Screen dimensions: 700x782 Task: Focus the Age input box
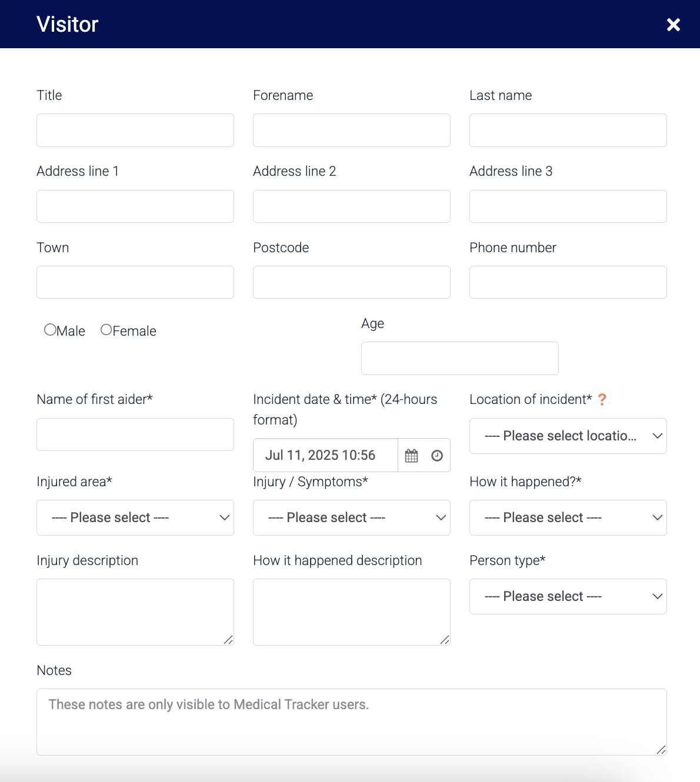click(x=459, y=358)
